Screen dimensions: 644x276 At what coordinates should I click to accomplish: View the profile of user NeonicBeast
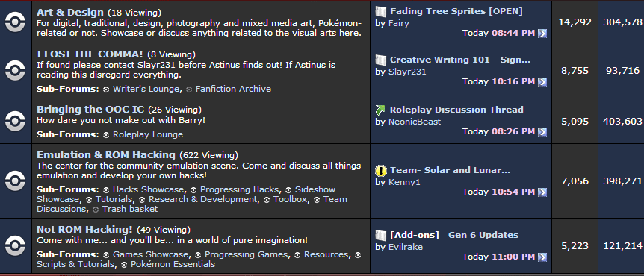[x=415, y=122]
